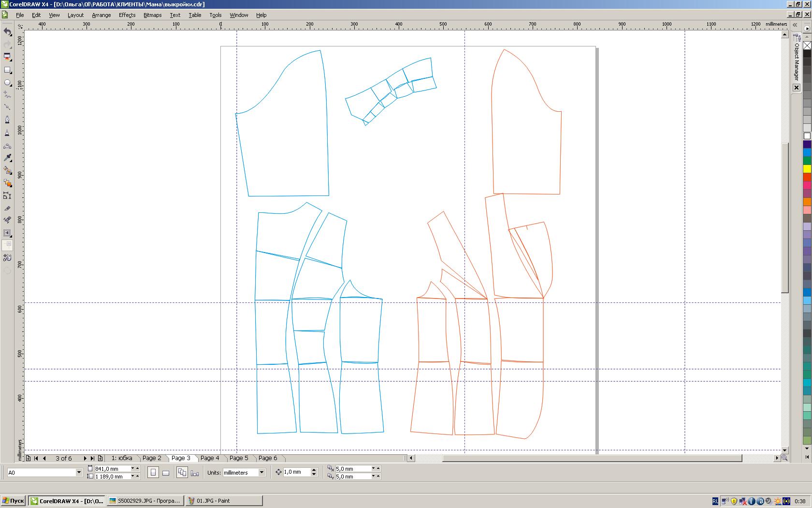Screen dimensions: 812x508
Task: Click the Пуск start button
Action: point(14,501)
